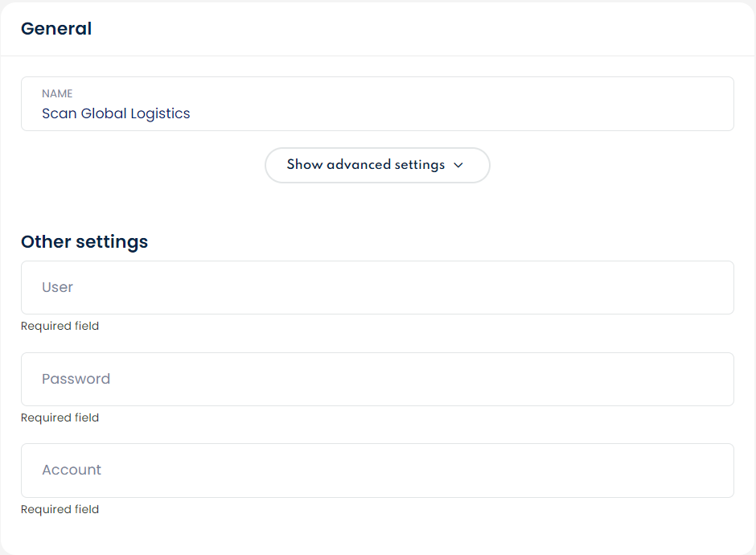Viewport: 756px width, 555px height.
Task: Focus the Password input field
Action: pyautogui.click(x=377, y=379)
